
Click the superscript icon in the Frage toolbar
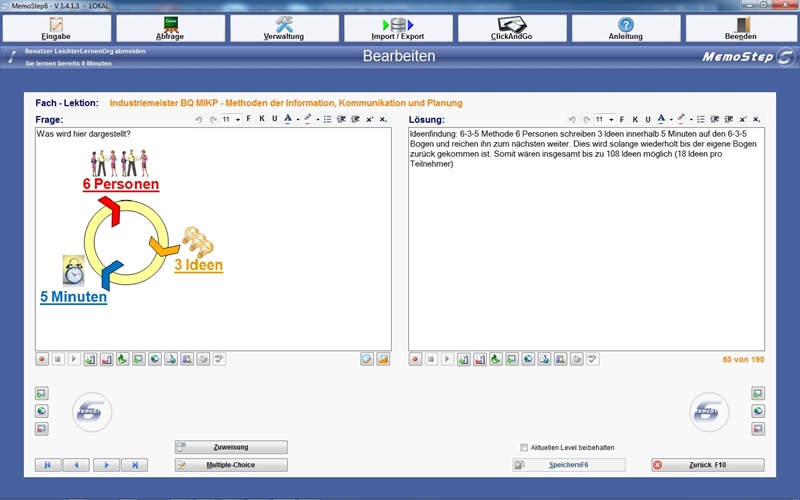click(x=369, y=119)
